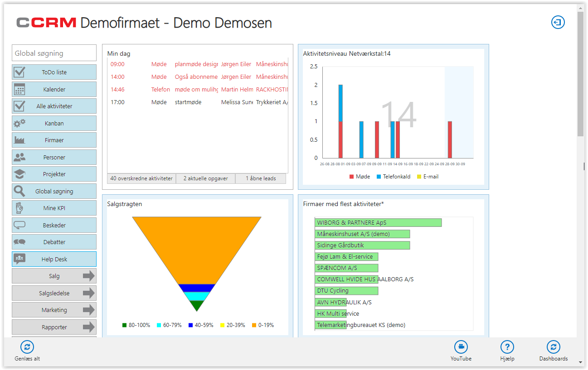This screenshot has height=370, width=588.
Task: Open the 40 overskredne aktiviteter list
Action: coord(141,178)
